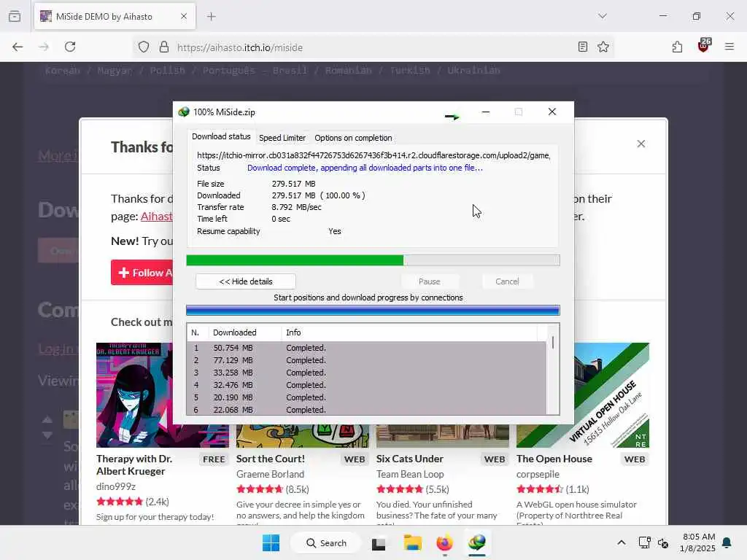The height and width of the screenshot is (560, 747).
Task: Click the download URL text in the dialog
Action: (x=373, y=155)
